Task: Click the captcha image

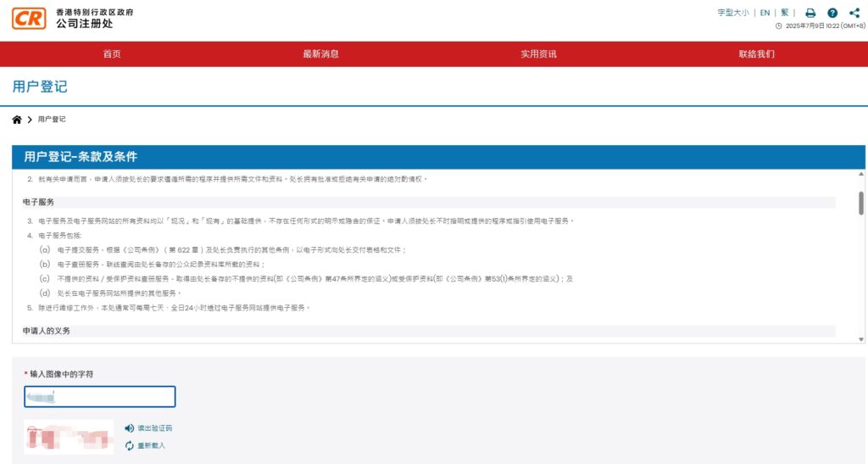Action: 69,438
